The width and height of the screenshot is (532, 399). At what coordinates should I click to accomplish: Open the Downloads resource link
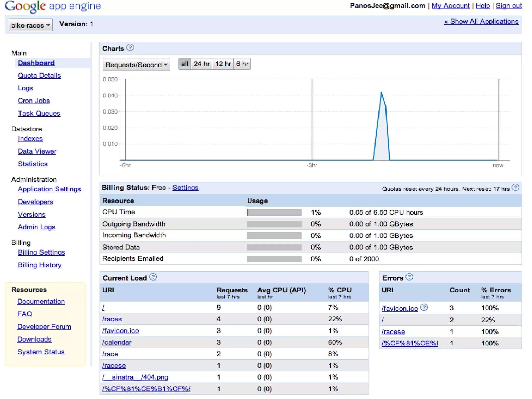34,340
